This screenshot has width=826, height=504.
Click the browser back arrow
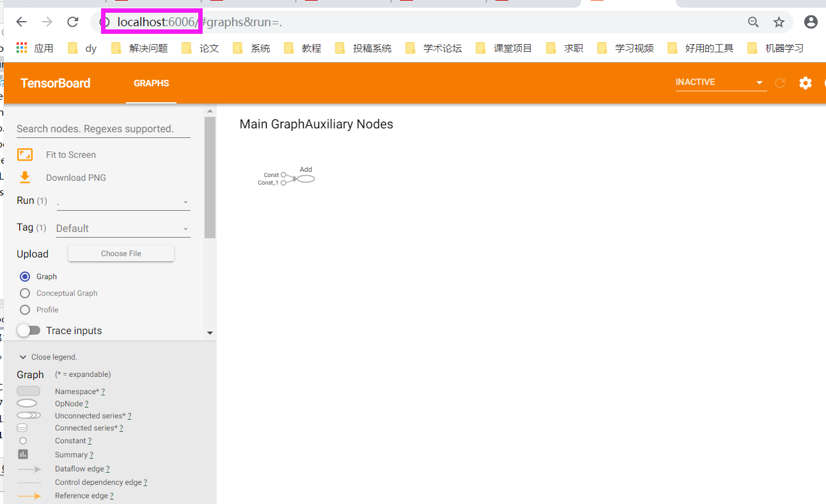[22, 22]
